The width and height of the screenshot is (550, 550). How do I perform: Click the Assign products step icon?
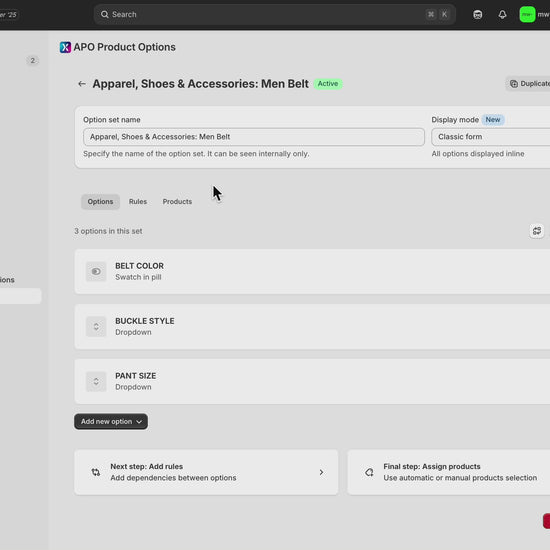pyautogui.click(x=369, y=472)
